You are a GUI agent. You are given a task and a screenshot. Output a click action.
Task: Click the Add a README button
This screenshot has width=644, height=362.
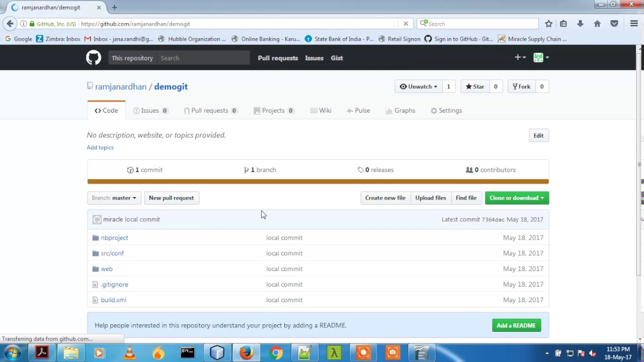click(x=516, y=325)
